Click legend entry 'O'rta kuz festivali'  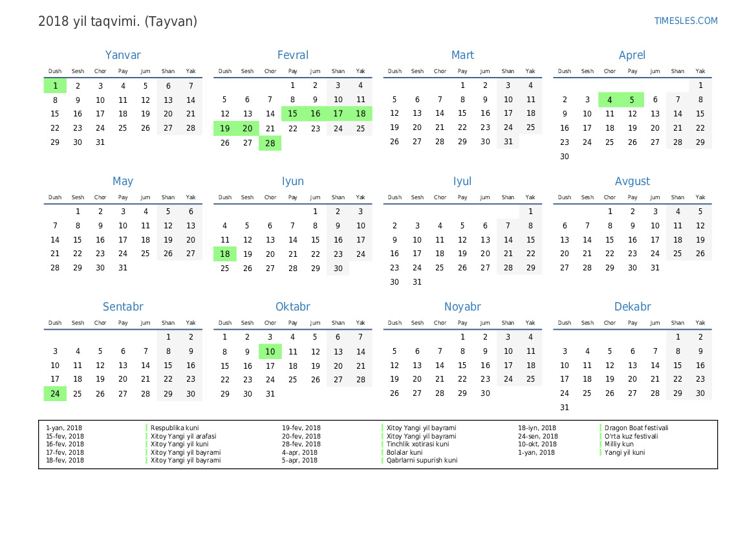click(x=631, y=436)
